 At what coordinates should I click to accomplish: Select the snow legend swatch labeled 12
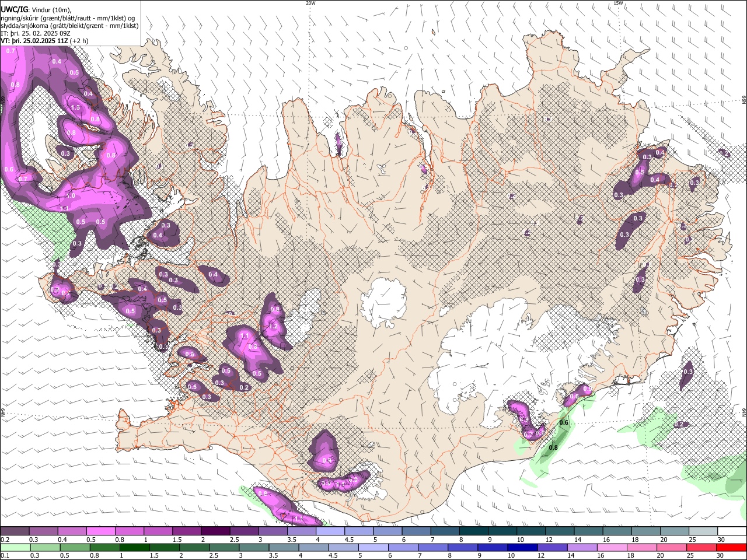[x=560, y=531]
